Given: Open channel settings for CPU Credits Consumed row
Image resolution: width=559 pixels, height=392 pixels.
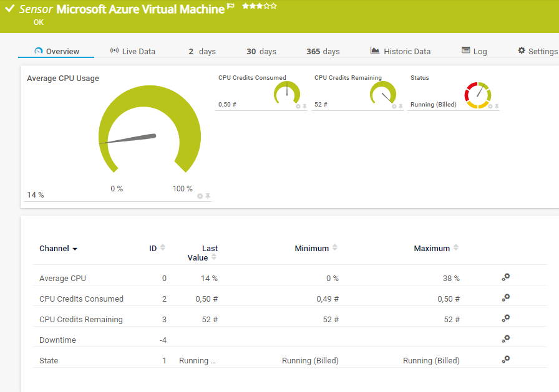Looking at the screenshot, I should tap(506, 299).
